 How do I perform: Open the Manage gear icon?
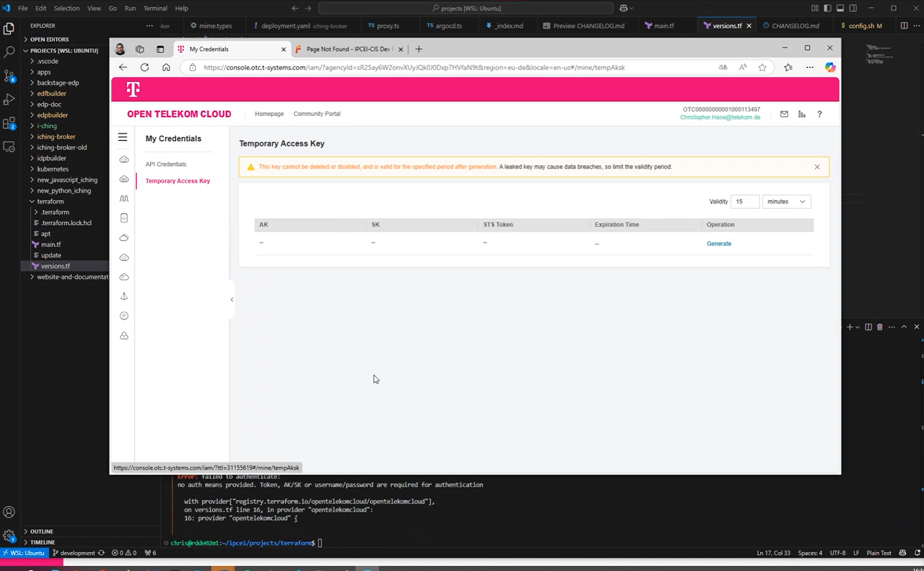click(x=9, y=536)
